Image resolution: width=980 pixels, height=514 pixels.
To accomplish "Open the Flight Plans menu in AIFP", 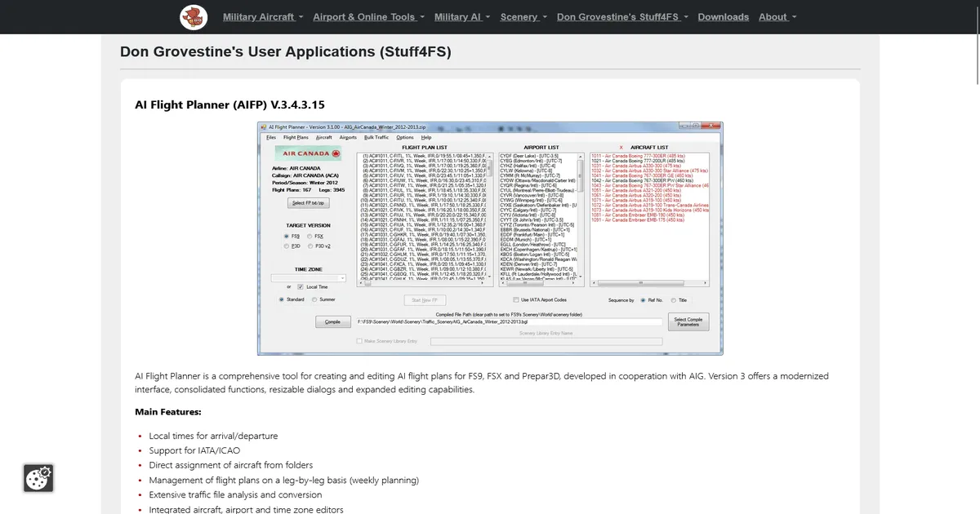I will tap(296, 137).
